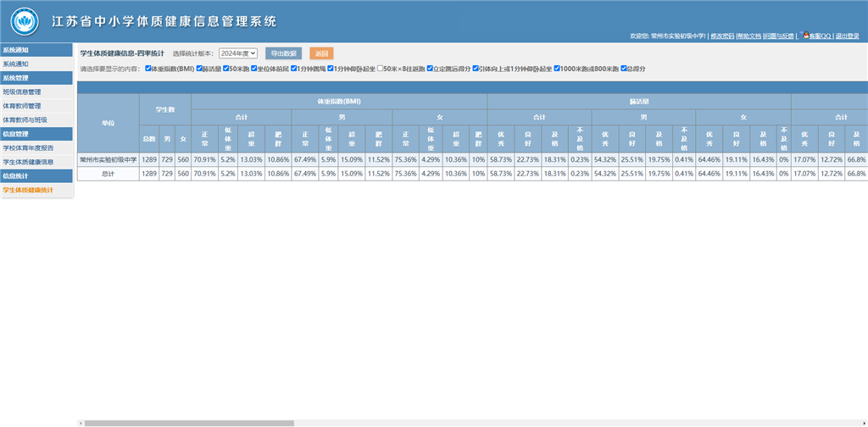868x427 pixels.
Task: Uncheck the 体重指数(BMI) checkbox
Action: (x=148, y=68)
